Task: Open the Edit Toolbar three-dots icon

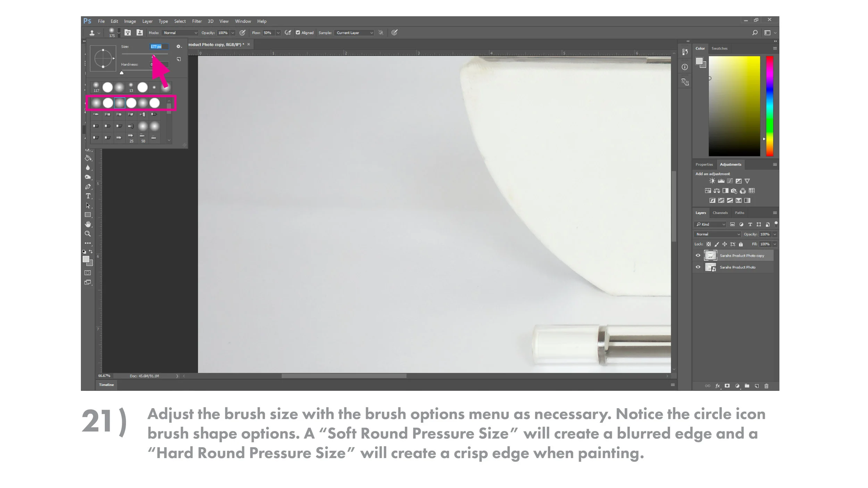Action: point(88,243)
